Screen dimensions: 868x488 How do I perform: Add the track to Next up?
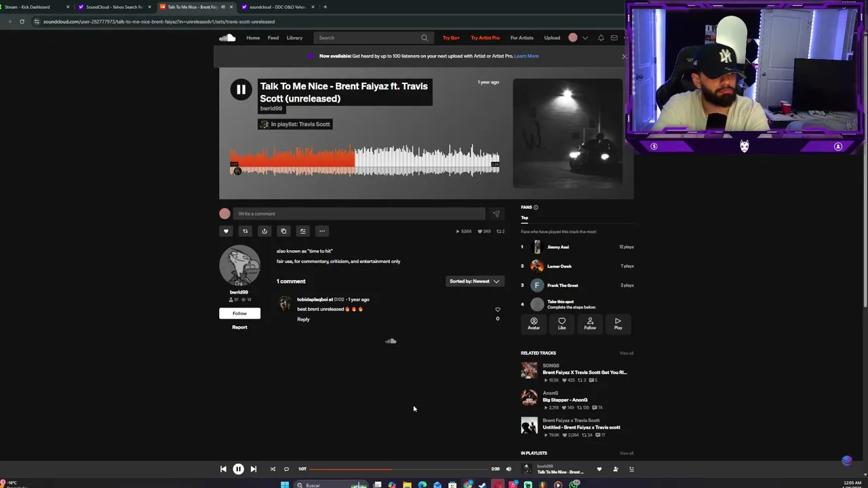coord(303,231)
